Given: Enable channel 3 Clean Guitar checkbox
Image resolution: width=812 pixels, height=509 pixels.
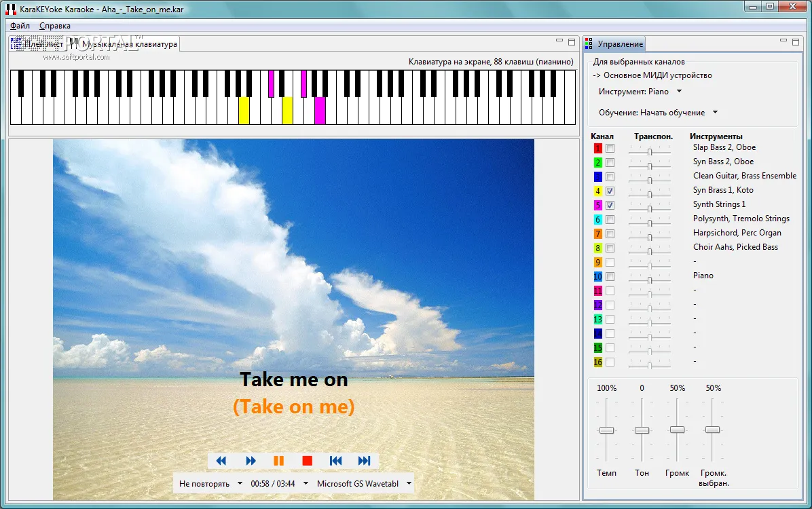Looking at the screenshot, I should pos(610,177).
